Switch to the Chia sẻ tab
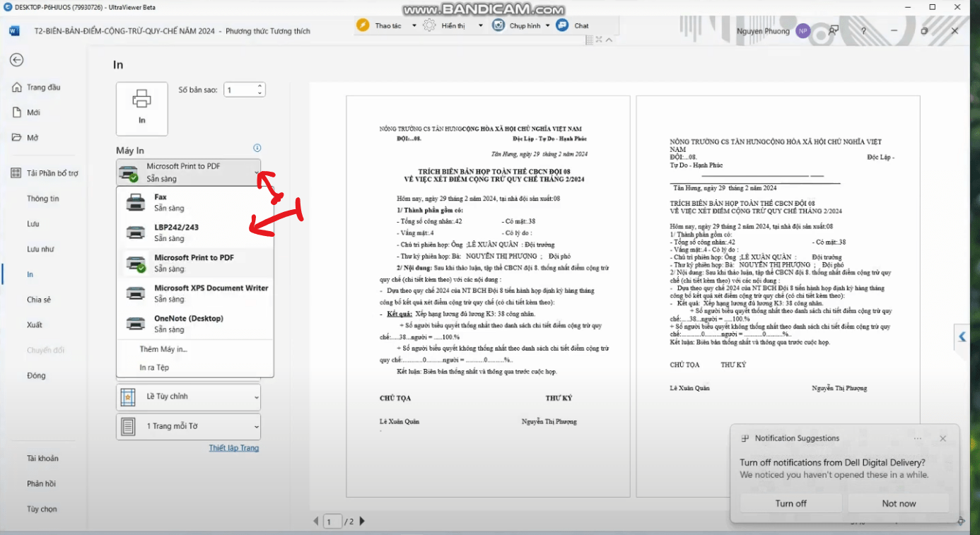Viewport: 980px width, 535px height. click(x=39, y=300)
